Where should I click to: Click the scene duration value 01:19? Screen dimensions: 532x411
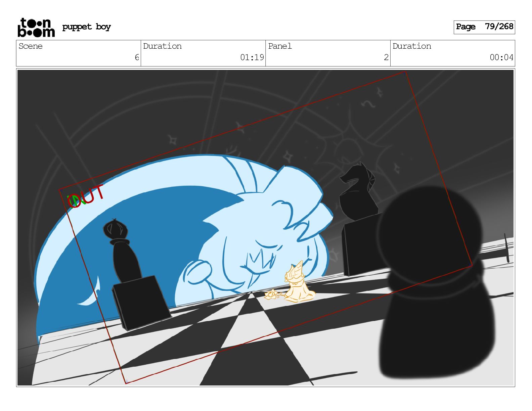pos(252,57)
